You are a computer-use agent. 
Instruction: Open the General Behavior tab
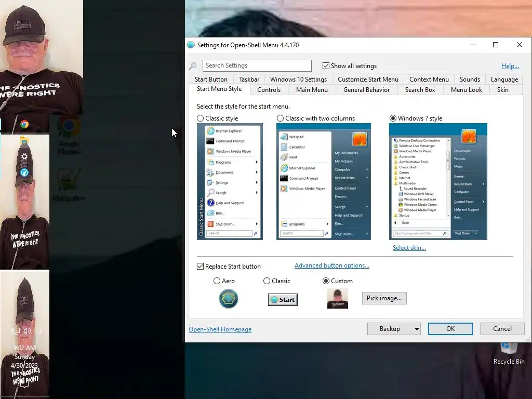pyautogui.click(x=366, y=90)
